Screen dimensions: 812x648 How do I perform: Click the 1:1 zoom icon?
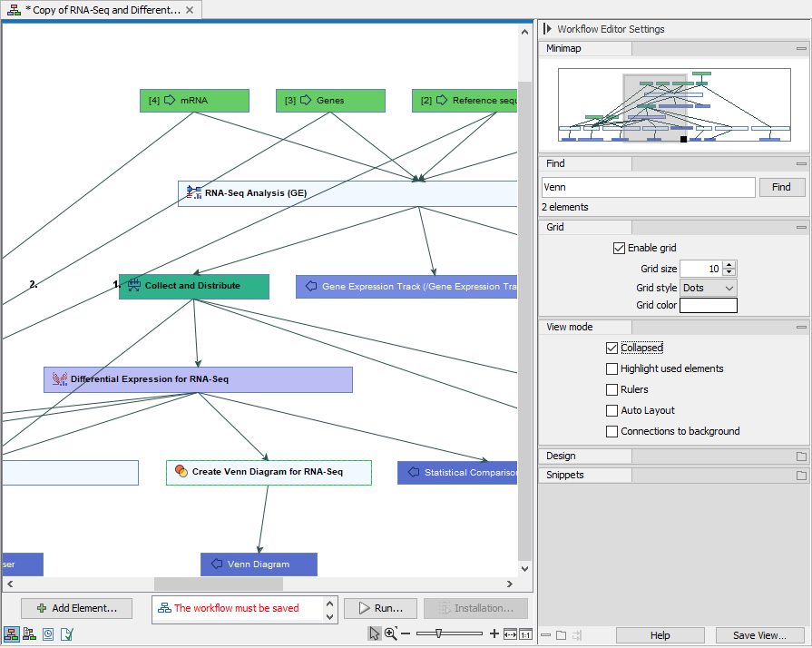click(x=525, y=634)
